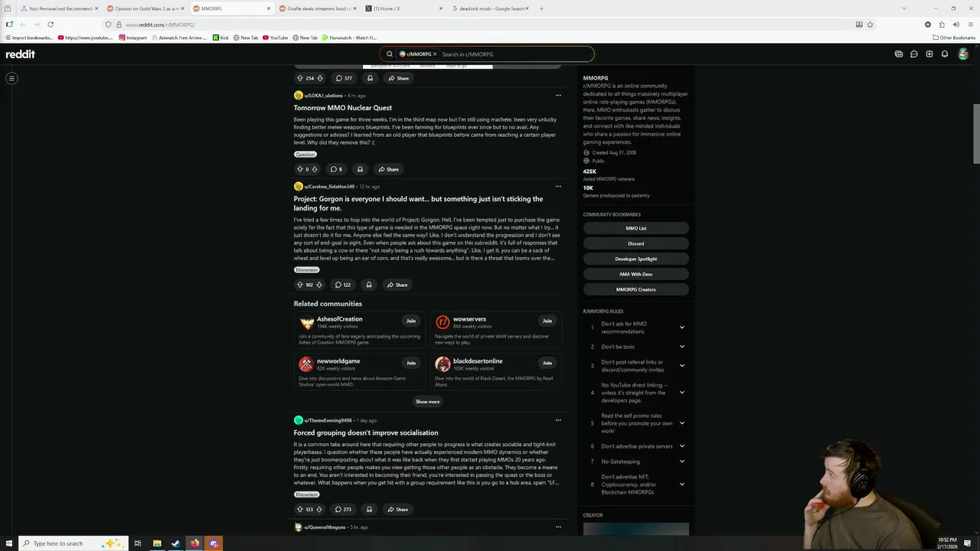Open Reddit chat icon in header
This screenshot has height=551, width=980.
coord(914,54)
